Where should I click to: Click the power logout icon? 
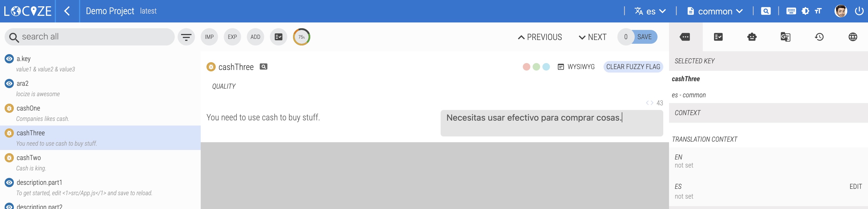coord(859,11)
